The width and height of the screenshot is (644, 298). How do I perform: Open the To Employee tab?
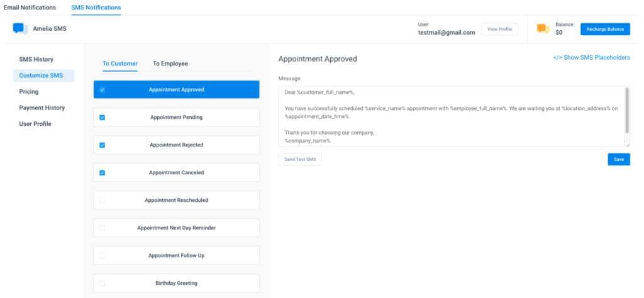point(170,63)
